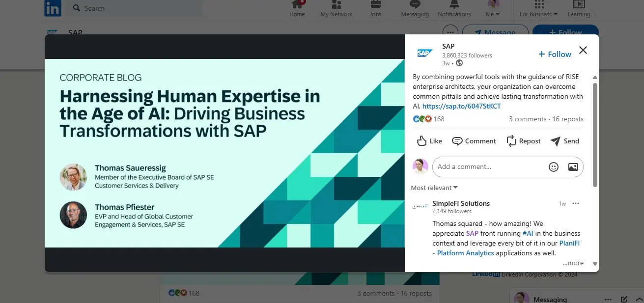The width and height of the screenshot is (644, 303).
Task: Expand the For Business menu
Action: pos(539,9)
